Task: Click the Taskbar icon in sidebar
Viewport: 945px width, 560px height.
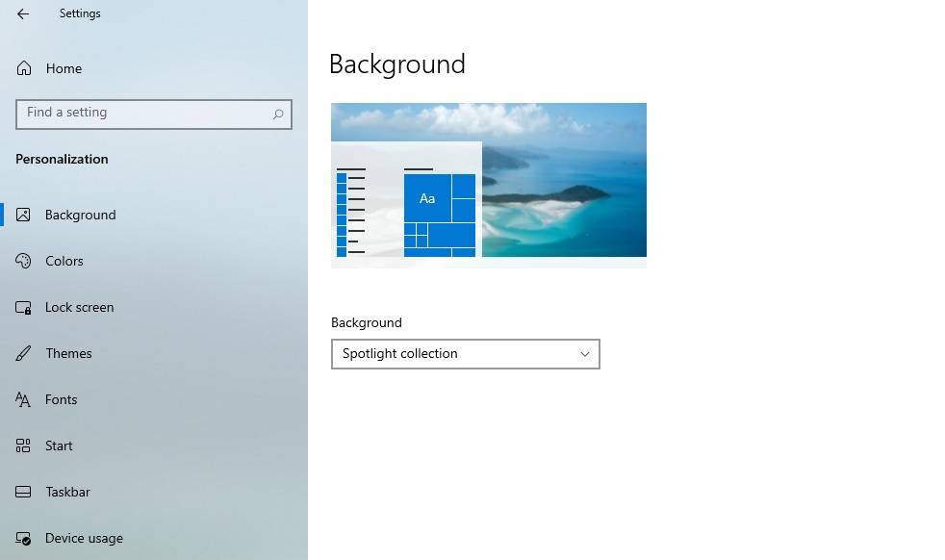Action: pyautogui.click(x=23, y=492)
